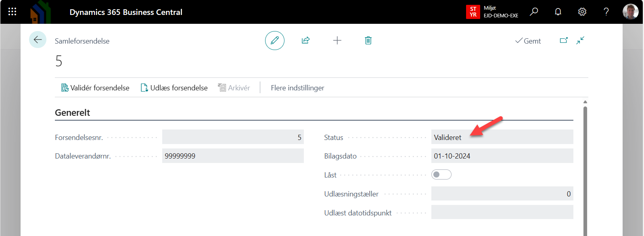Screen dimensions: 644x236
Task: Collapse the Generelt section header
Action: tap(73, 113)
